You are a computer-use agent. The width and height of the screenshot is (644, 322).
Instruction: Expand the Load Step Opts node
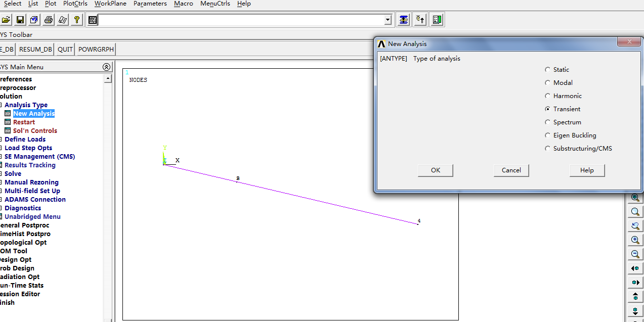1,148
